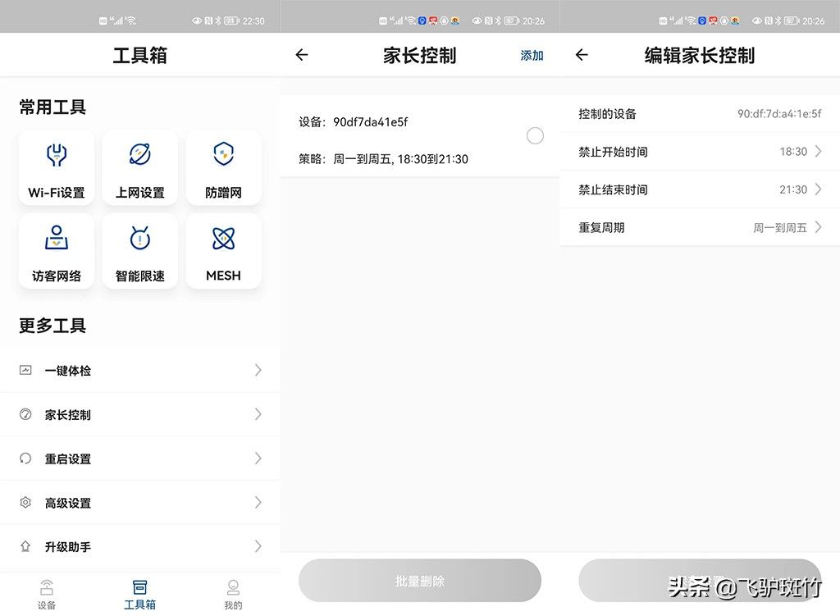The height and width of the screenshot is (616, 840).
Task: Tap the 控制的设备 MAC address value
Action: (x=779, y=113)
